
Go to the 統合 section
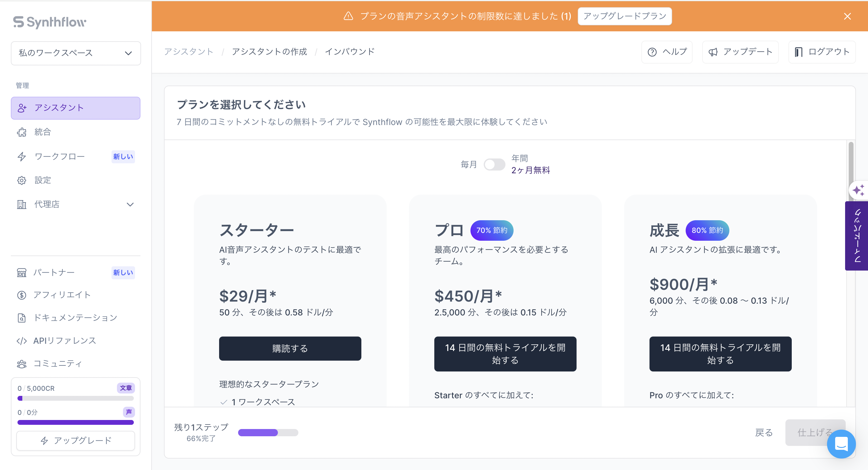coord(76,132)
